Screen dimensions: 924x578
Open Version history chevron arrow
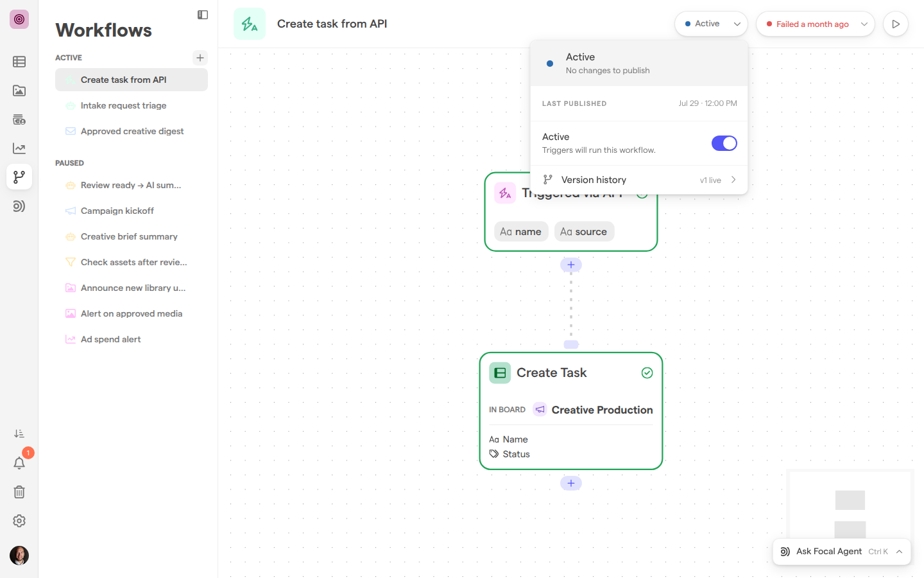point(733,180)
